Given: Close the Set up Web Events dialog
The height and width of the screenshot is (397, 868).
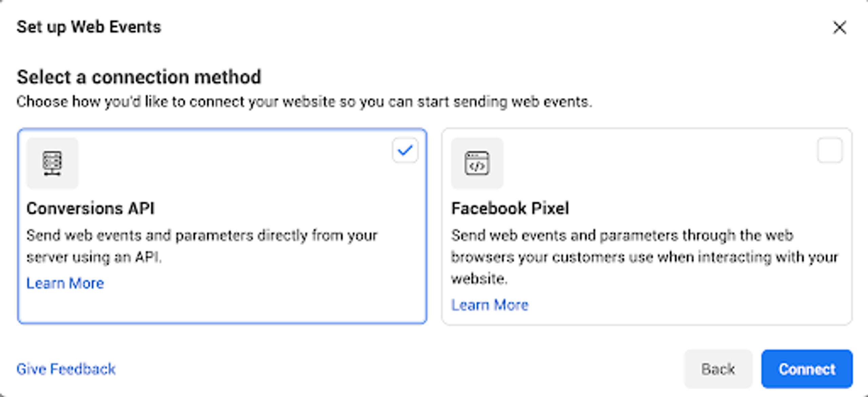Looking at the screenshot, I should (x=840, y=27).
